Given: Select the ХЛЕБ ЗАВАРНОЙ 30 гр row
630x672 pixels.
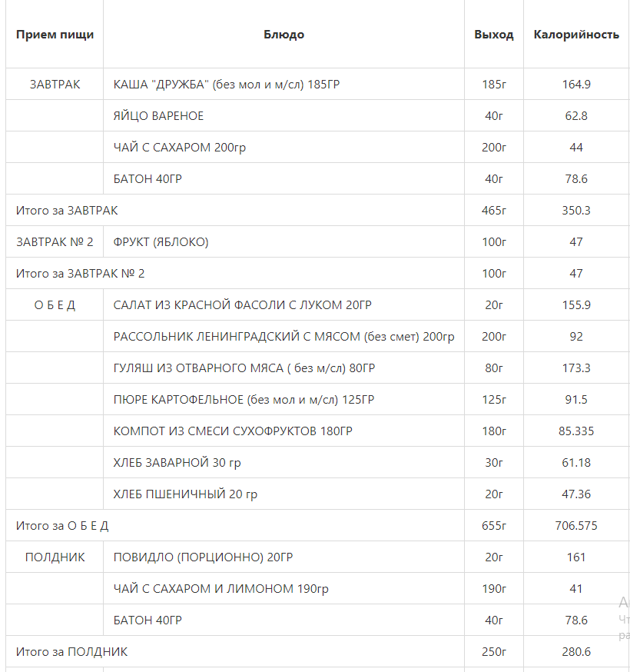Looking at the screenshot, I should pos(177,463).
